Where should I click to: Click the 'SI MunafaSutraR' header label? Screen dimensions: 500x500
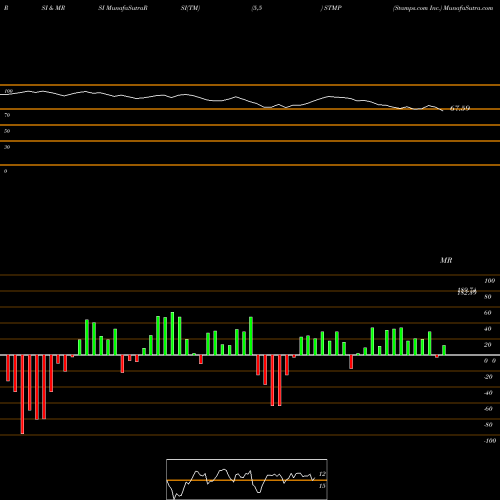click(123, 8)
